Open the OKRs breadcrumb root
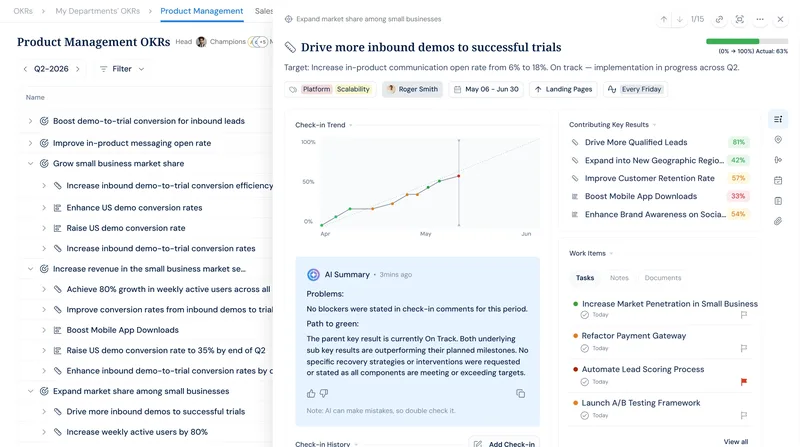800x447 pixels. pyautogui.click(x=23, y=11)
